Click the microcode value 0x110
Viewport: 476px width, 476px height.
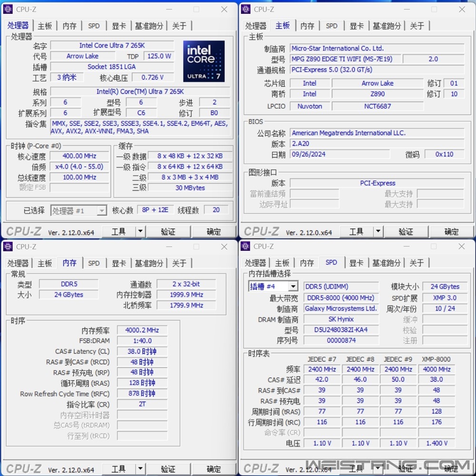(x=445, y=154)
